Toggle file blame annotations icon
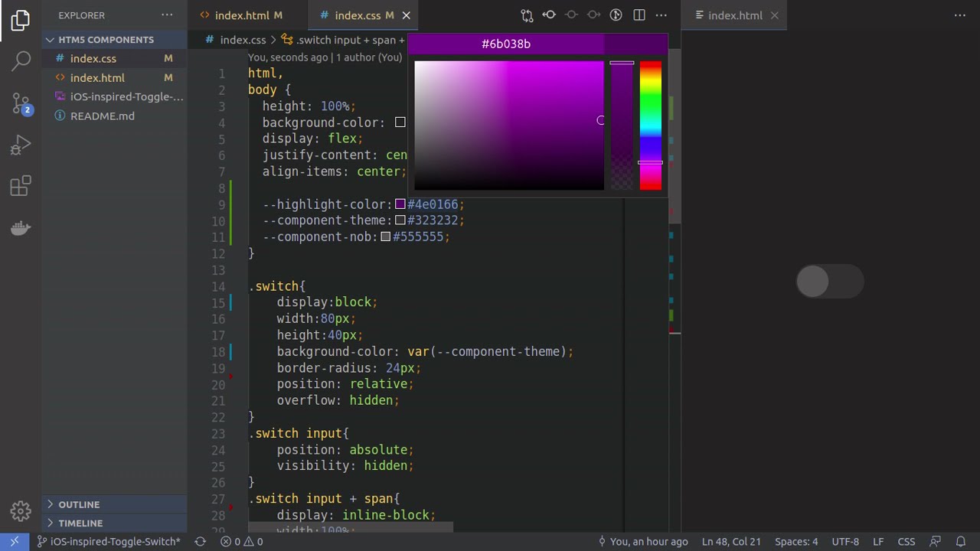Image resolution: width=980 pixels, height=551 pixels. pos(616,15)
